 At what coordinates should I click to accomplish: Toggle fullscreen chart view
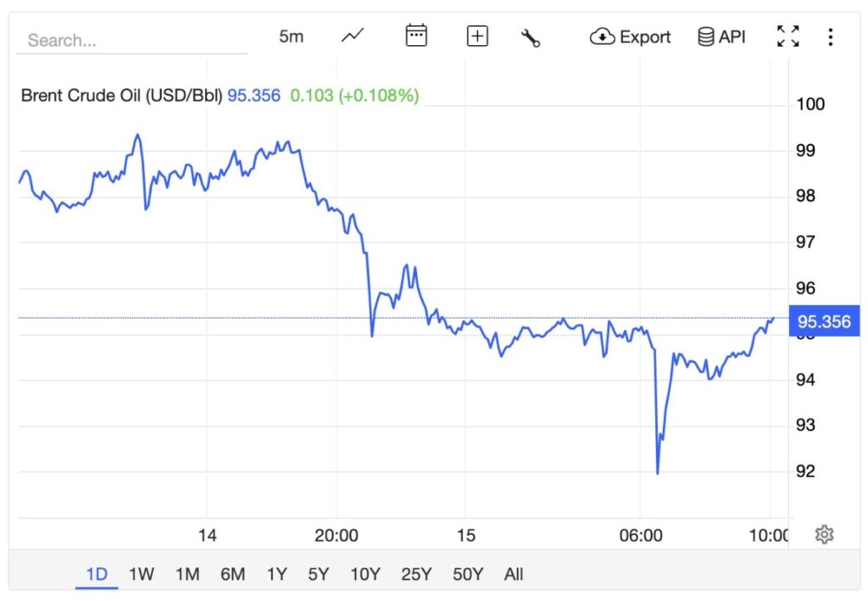coord(788,36)
